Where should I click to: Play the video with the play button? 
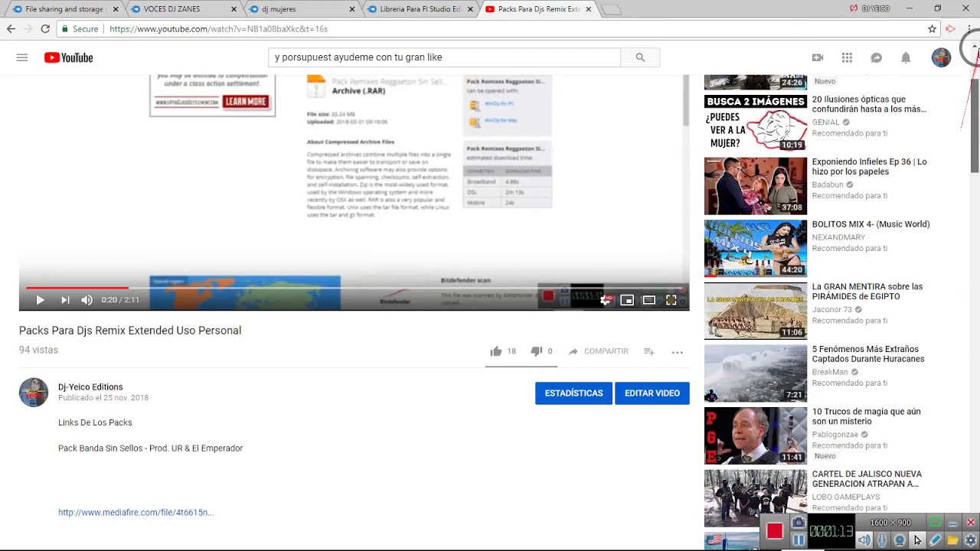pos(40,300)
